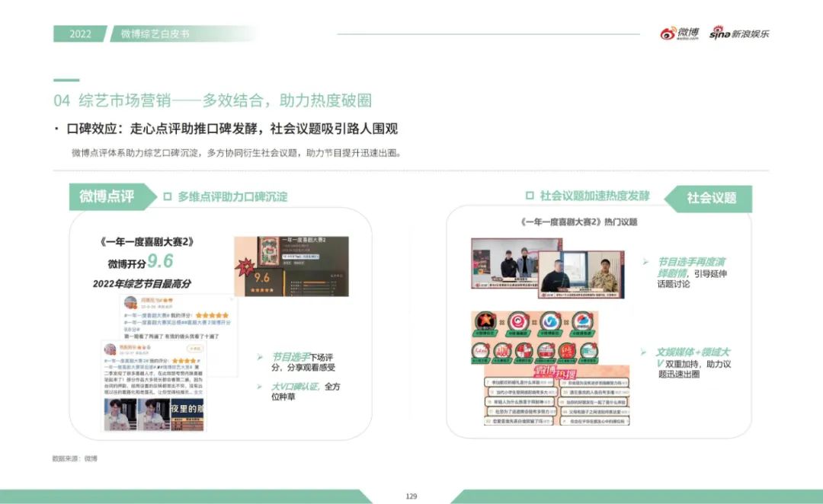823x504 pixels.
Task: Open the 夜里的 drama thumbnail in the post
Action: 187,413
